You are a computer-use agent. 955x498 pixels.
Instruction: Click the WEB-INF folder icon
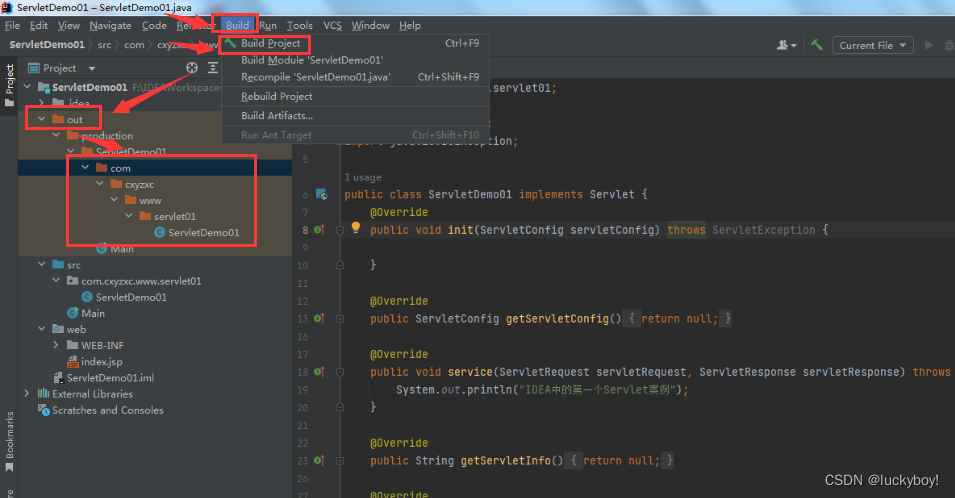73,345
